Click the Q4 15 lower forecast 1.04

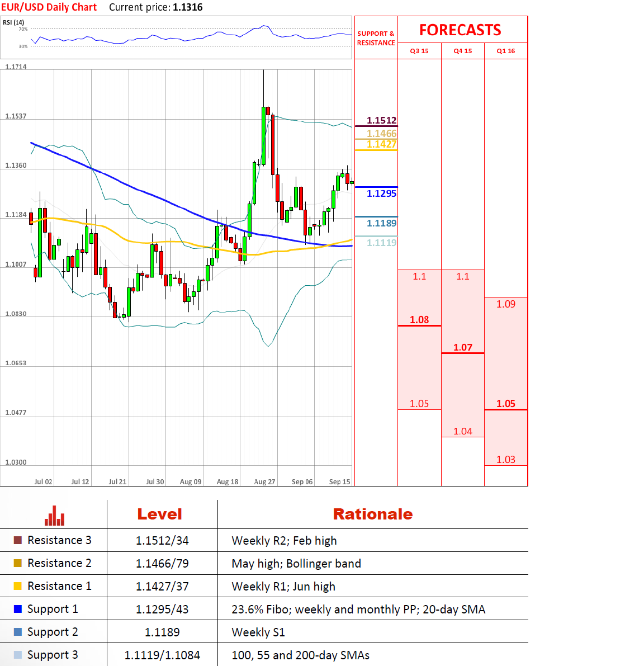coord(463,432)
